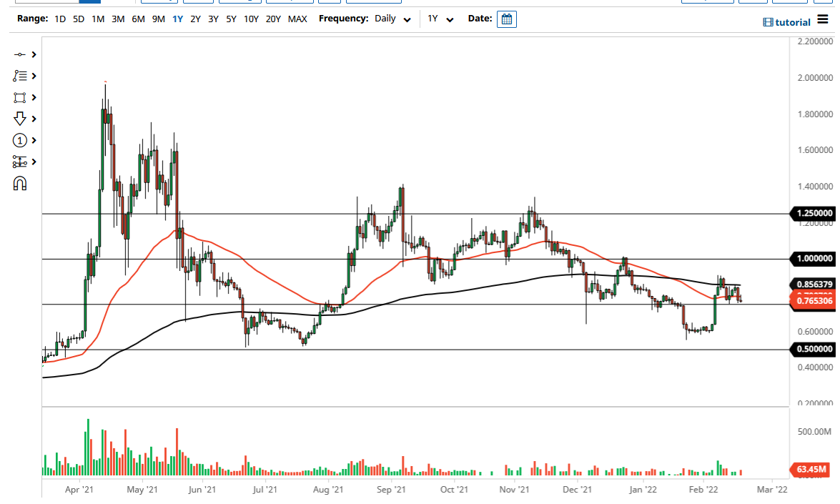The height and width of the screenshot is (504, 840).
Task: Click the 63.45M volume label
Action: (811, 468)
